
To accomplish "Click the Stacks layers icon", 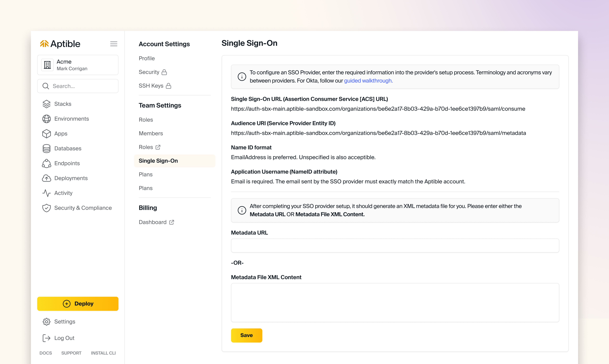I will [x=46, y=104].
